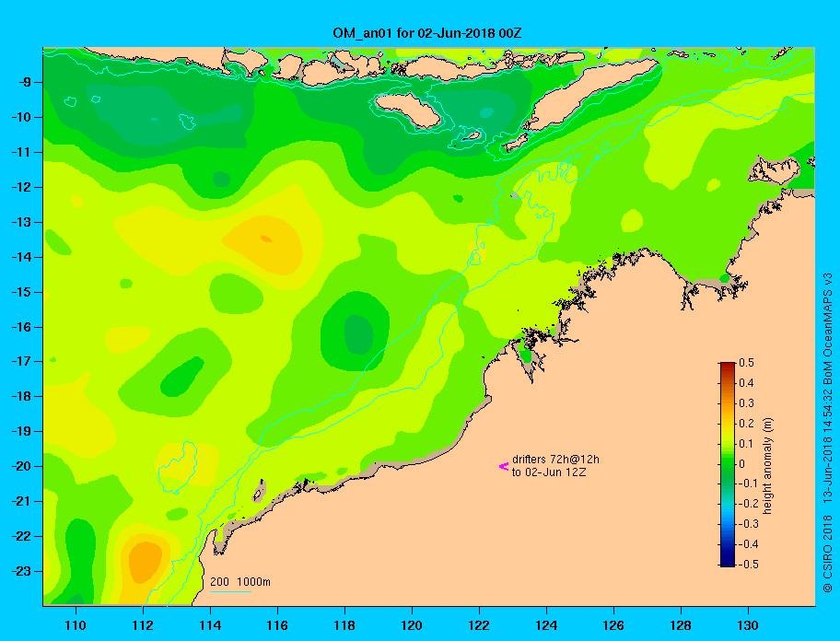Click the 'to 02-Jun 12Z' text line

coord(549,472)
